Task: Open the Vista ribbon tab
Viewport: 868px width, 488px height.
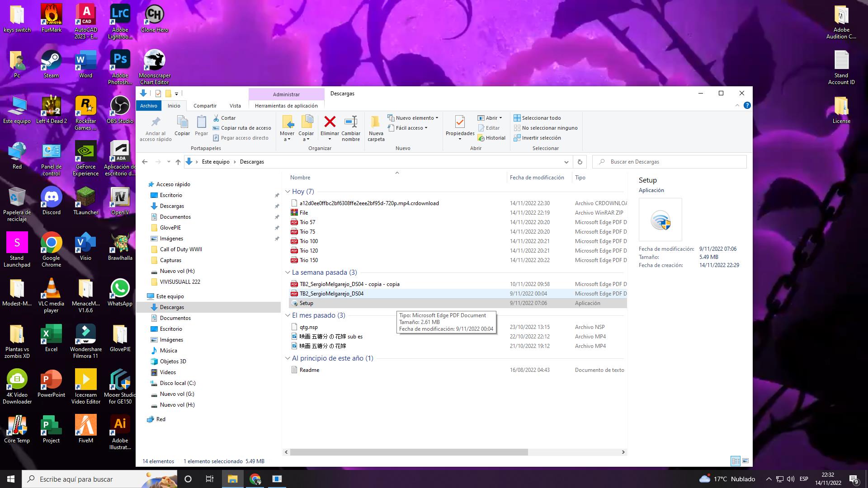Action: point(235,106)
